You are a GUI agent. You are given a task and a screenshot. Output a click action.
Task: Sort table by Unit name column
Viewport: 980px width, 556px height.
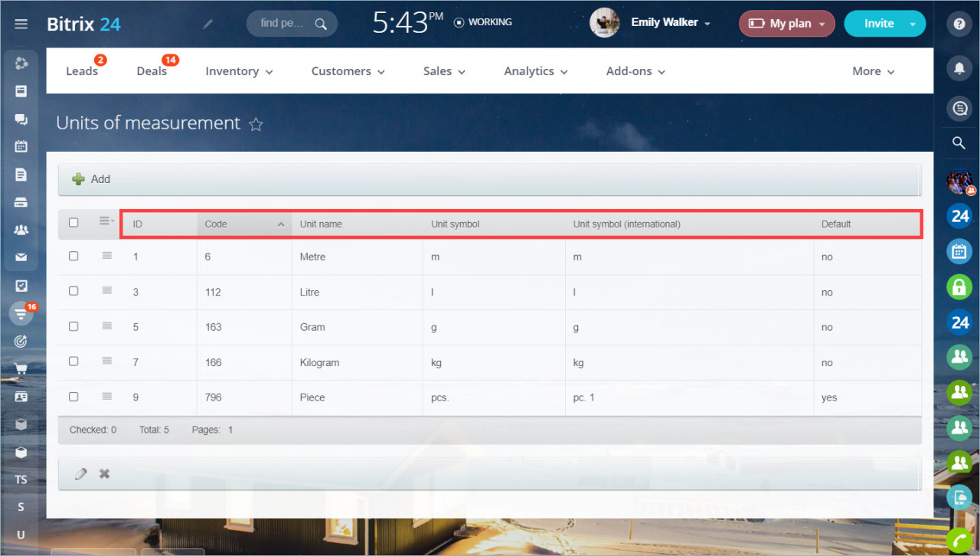(358, 224)
